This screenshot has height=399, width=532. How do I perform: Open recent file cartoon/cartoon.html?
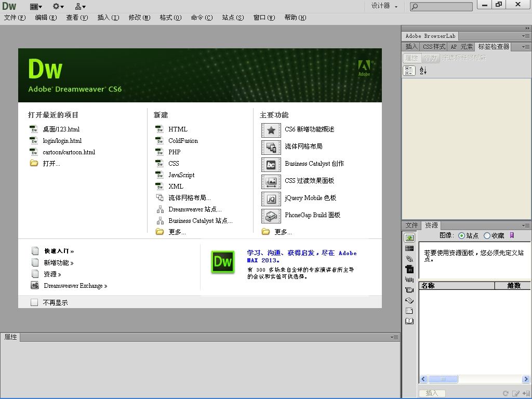tap(69, 152)
